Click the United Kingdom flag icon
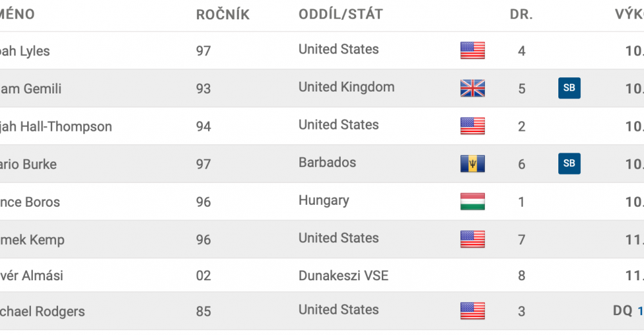The width and height of the screenshot is (644, 335). 472,88
